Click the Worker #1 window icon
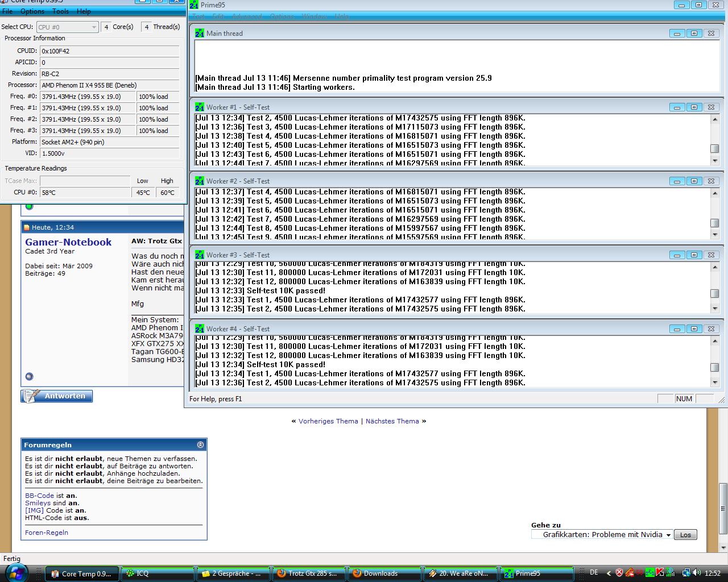 pos(199,107)
